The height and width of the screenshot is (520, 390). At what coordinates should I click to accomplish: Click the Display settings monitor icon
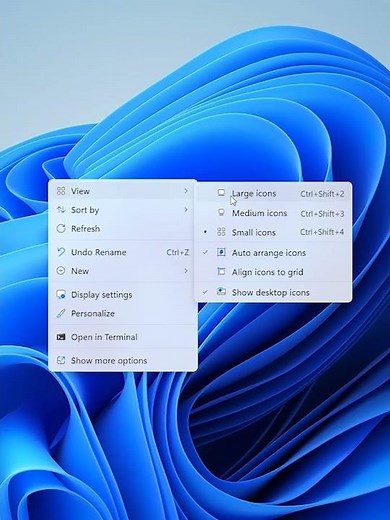click(x=61, y=295)
